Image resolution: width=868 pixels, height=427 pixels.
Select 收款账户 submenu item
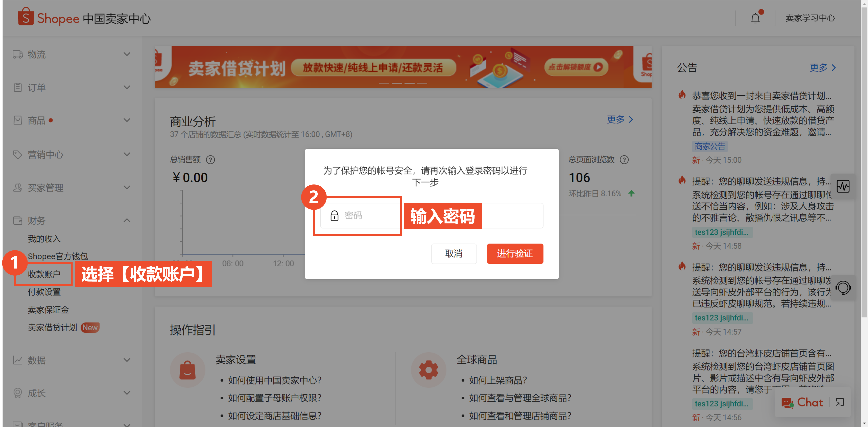(44, 274)
